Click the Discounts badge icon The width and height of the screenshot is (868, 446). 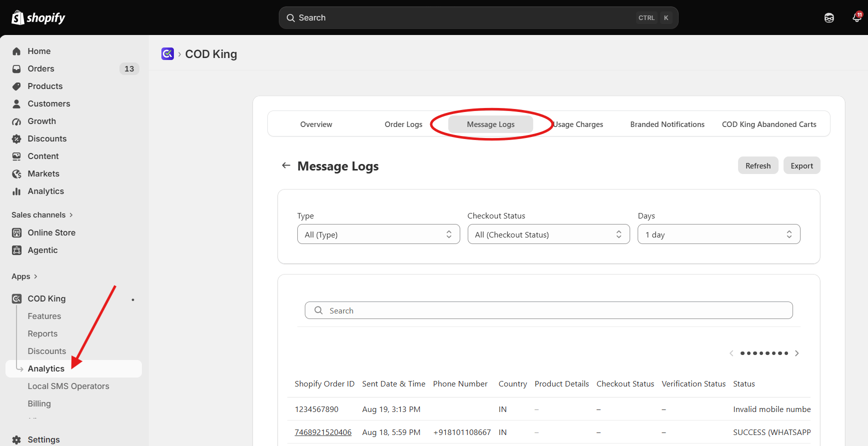pos(16,138)
